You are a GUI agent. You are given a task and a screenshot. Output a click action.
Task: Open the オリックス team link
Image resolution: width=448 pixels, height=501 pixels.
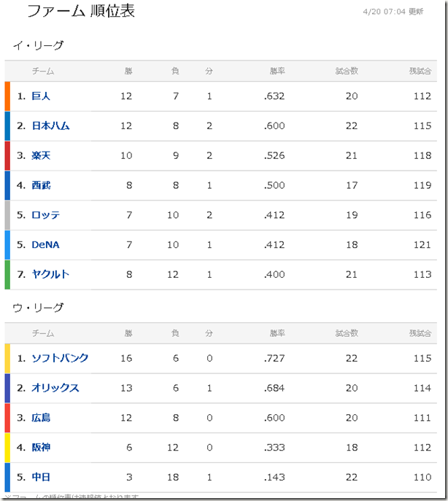click(55, 387)
